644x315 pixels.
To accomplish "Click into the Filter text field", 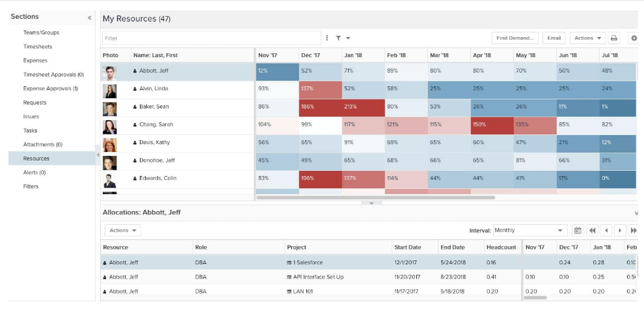I will coord(211,38).
